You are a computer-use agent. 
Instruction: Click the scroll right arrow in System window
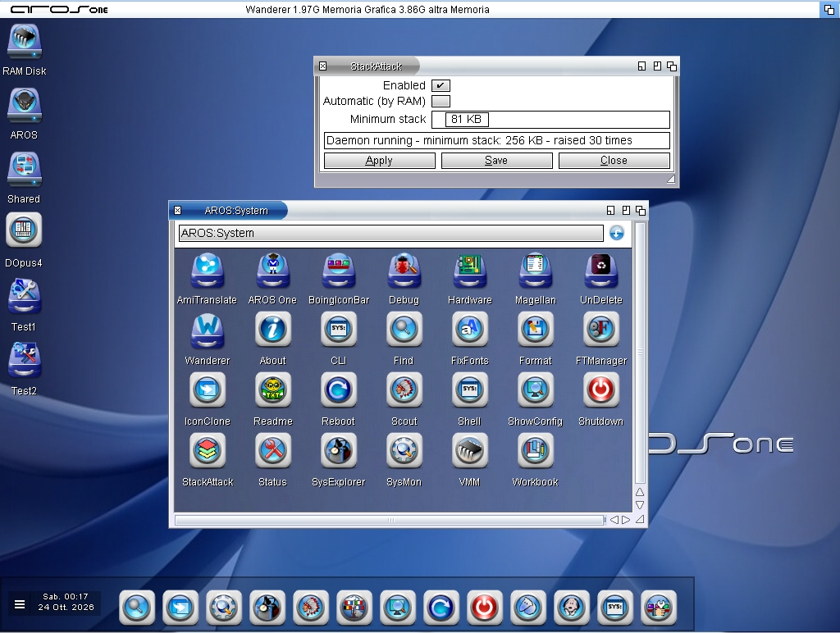coord(626,520)
